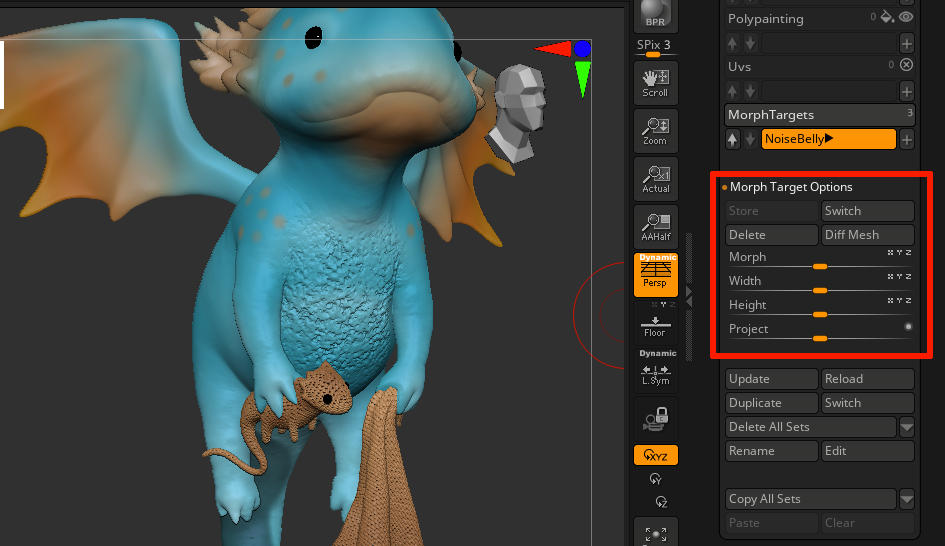The image size is (945, 546).
Task: Toggle Z axis on the Width slider
Action: click(x=908, y=277)
